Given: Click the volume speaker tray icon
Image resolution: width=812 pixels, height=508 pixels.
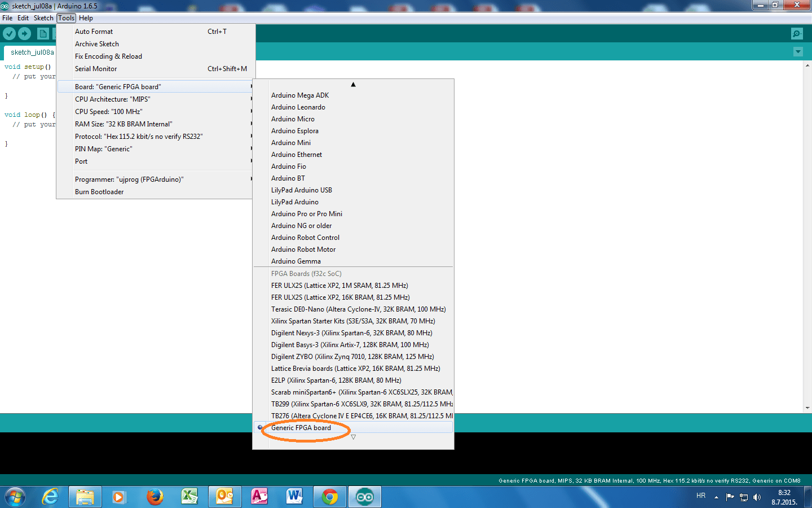Looking at the screenshot, I should [x=757, y=497].
